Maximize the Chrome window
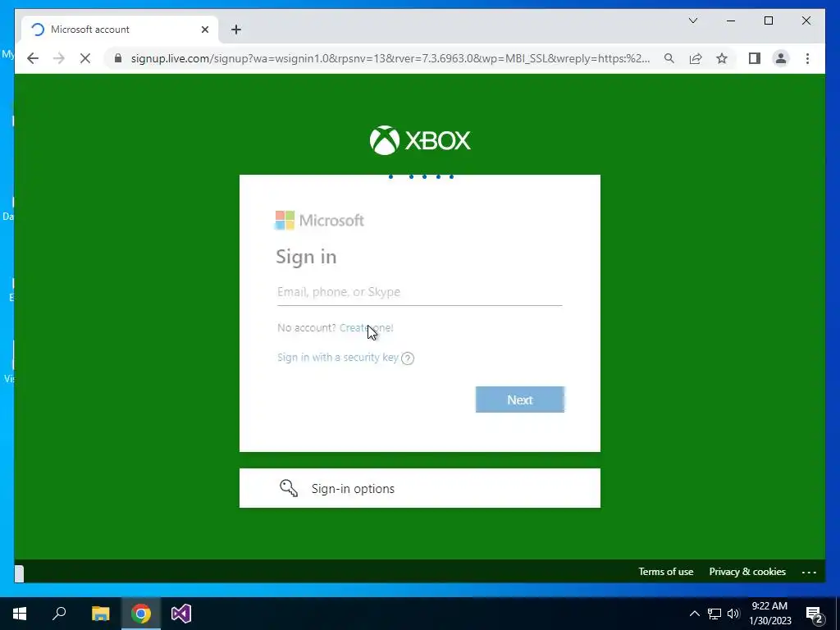This screenshot has width=840, height=630. tap(768, 21)
